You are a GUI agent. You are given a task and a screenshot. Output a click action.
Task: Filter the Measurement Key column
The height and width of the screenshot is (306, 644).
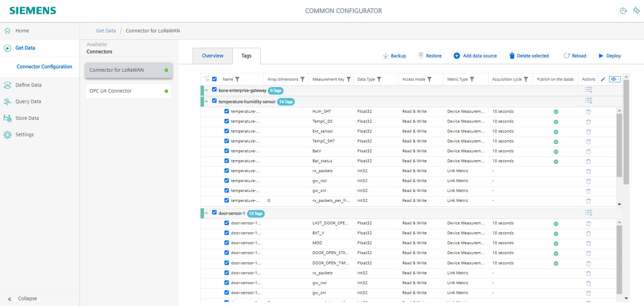(348, 79)
